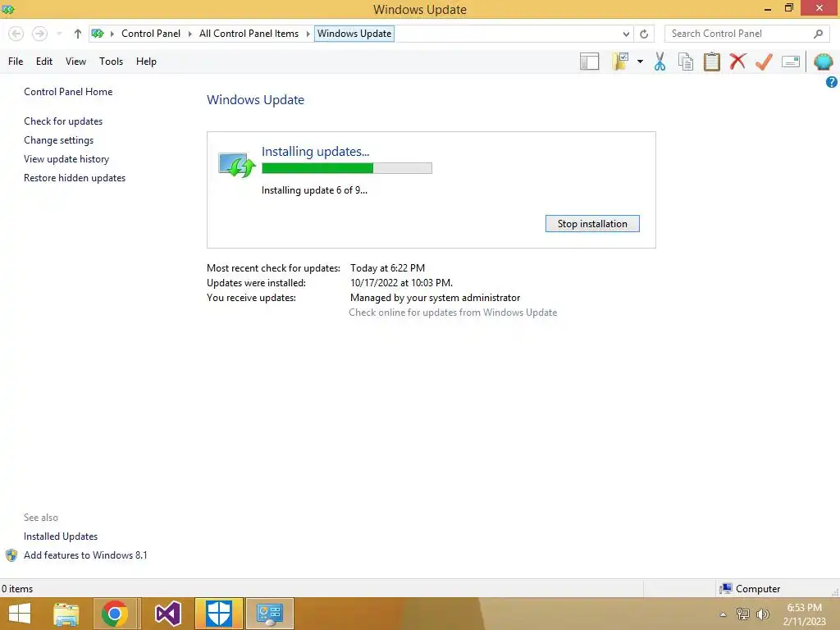Click Check for updates link
This screenshot has width=840, height=630.
(x=63, y=121)
